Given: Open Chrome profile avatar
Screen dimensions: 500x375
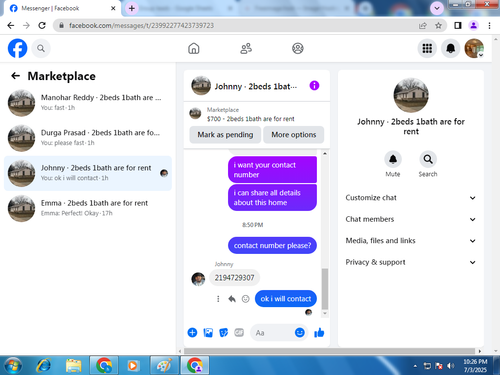Looking at the screenshot, I should pos(473,25).
